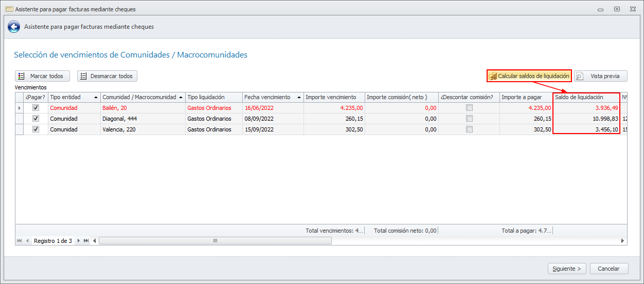The width and height of the screenshot is (644, 284).
Task: Uncheck ¿Pagar? for Bailén, 20
Action: pos(35,108)
